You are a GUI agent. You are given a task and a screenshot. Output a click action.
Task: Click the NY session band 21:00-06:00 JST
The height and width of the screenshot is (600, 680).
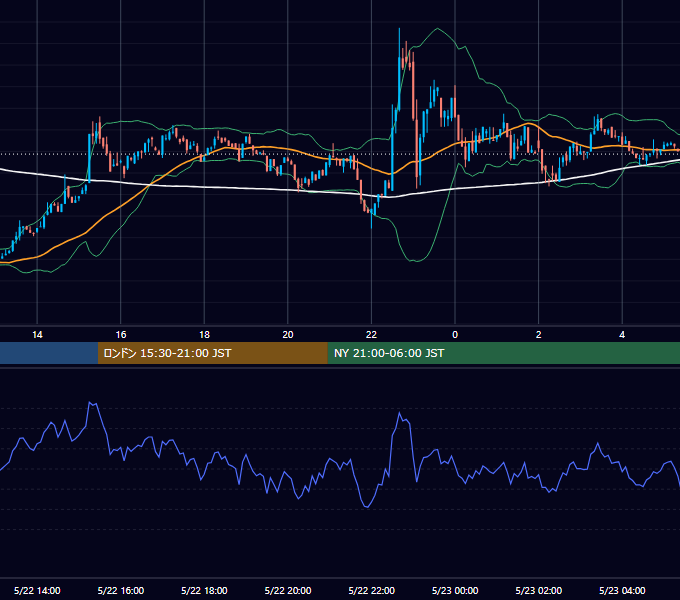(503, 353)
